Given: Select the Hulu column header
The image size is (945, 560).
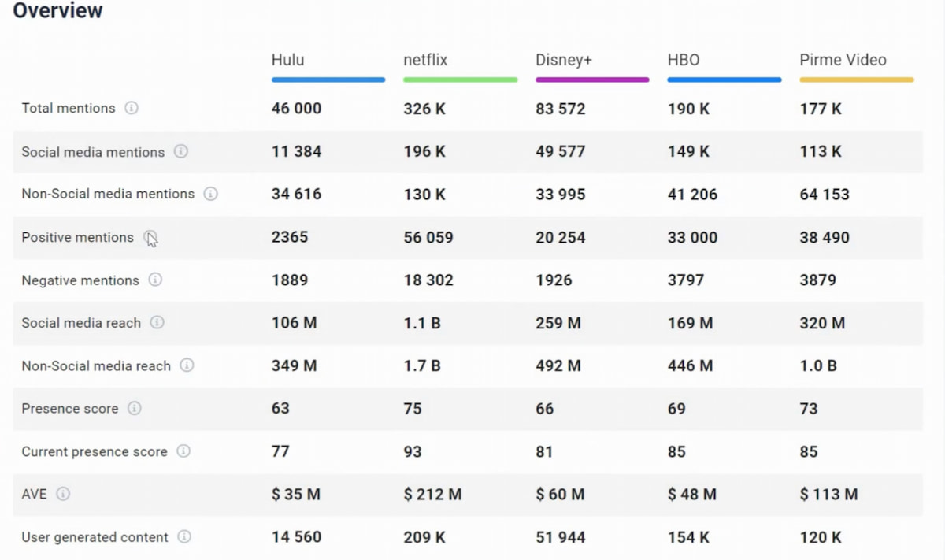Looking at the screenshot, I should (288, 60).
